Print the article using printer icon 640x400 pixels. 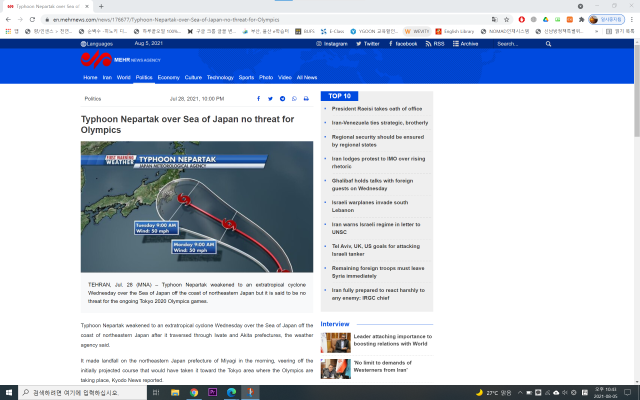[x=306, y=99]
